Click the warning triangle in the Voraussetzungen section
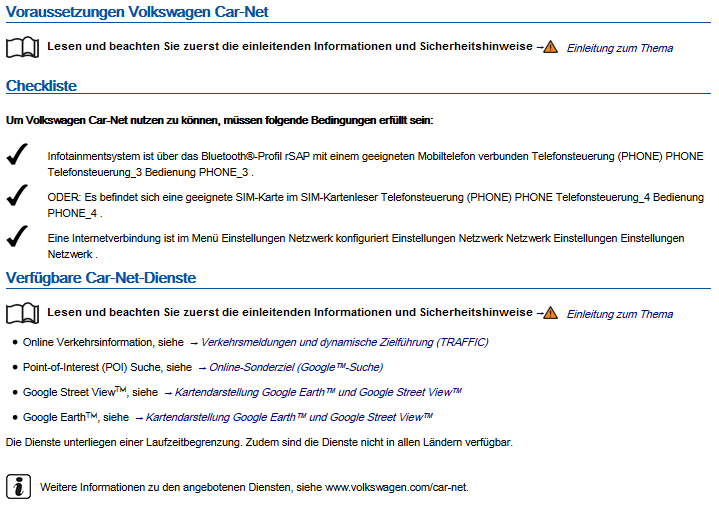This screenshot has width=719, height=506. (550, 47)
